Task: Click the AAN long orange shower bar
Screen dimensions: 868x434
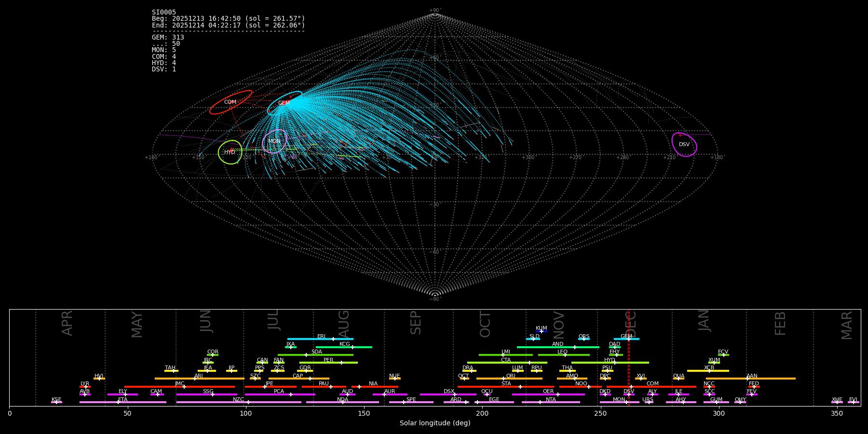Action: [x=751, y=379]
